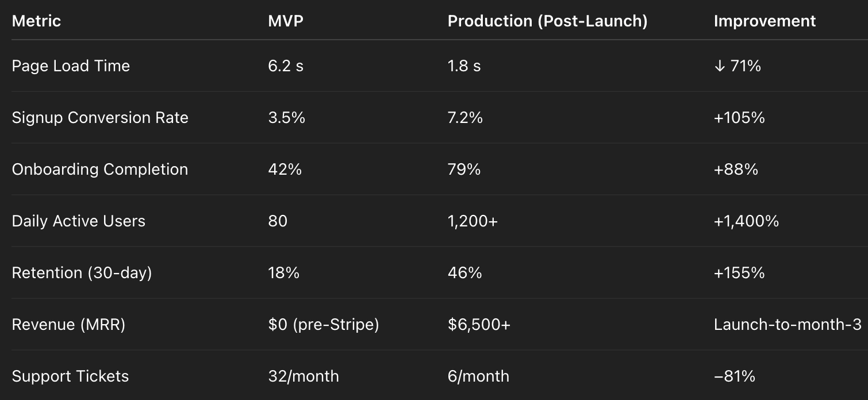868x400 pixels.
Task: Click the +105% improvement cell
Action: coord(739,118)
